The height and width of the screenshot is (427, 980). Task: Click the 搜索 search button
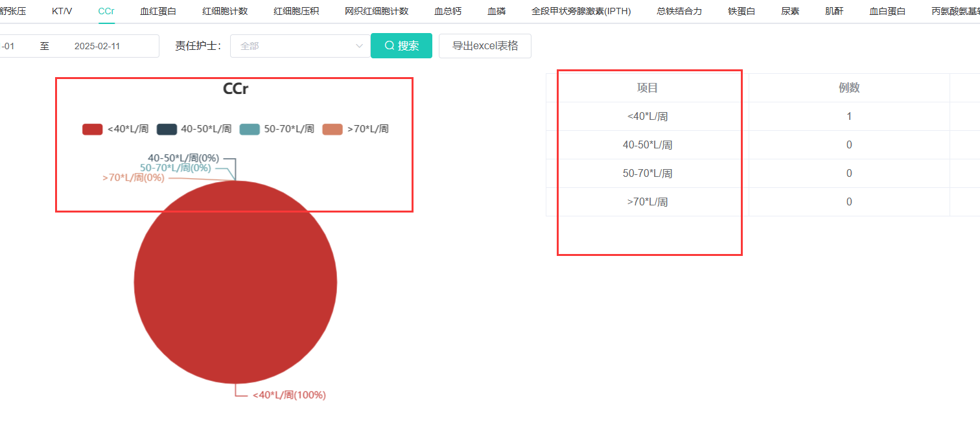401,46
